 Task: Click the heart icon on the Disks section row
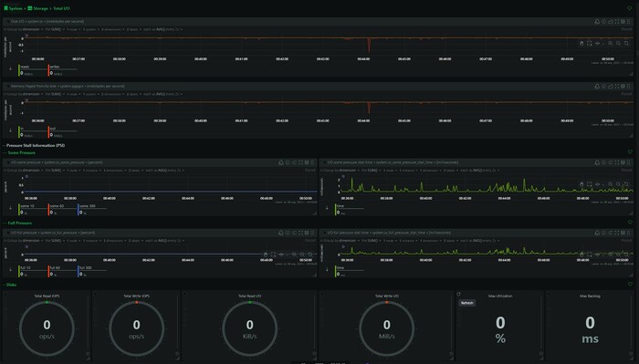click(630, 284)
